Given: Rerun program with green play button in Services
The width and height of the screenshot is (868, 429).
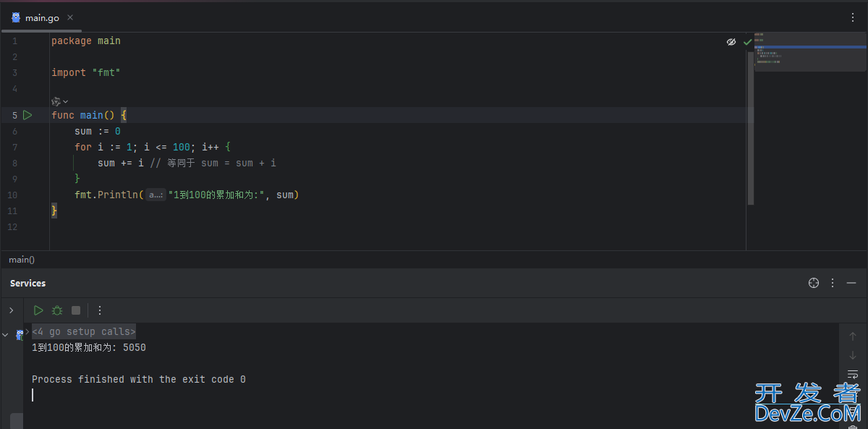Looking at the screenshot, I should pos(38,310).
